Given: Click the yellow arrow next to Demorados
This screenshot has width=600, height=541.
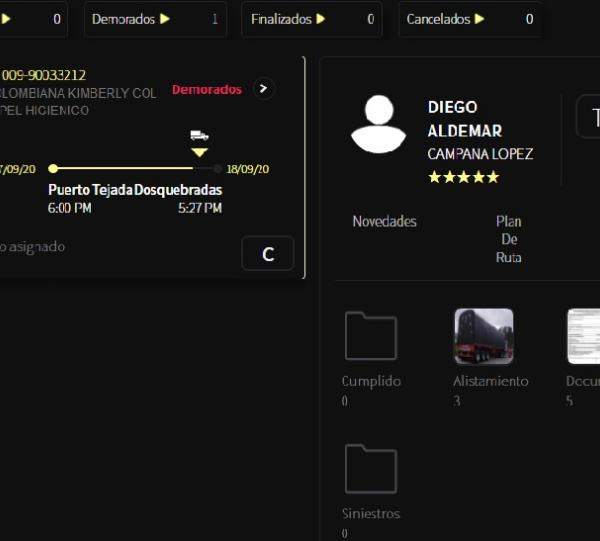Looking at the screenshot, I should pos(165,19).
